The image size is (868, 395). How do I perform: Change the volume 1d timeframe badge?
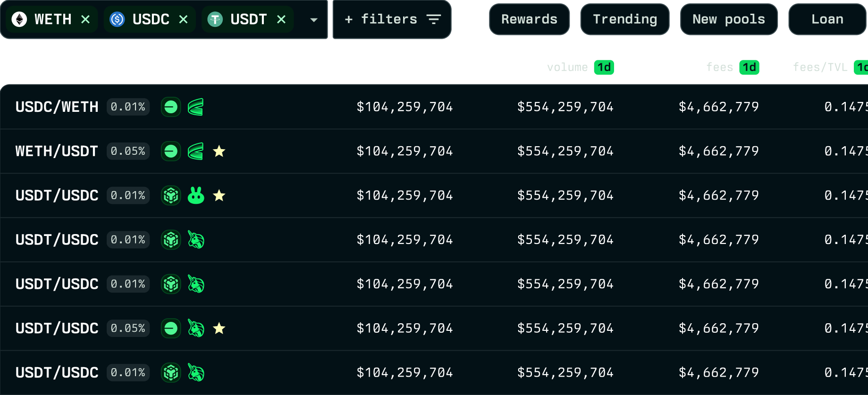[604, 67]
